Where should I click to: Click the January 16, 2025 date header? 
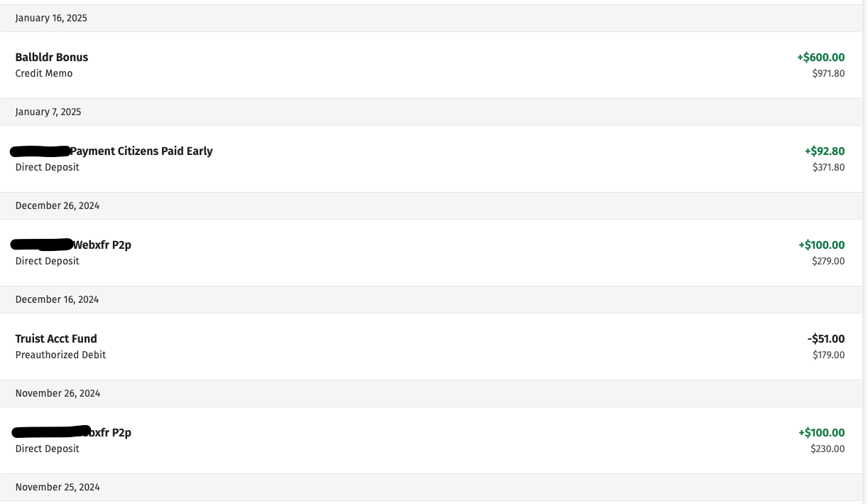pyautogui.click(x=51, y=18)
